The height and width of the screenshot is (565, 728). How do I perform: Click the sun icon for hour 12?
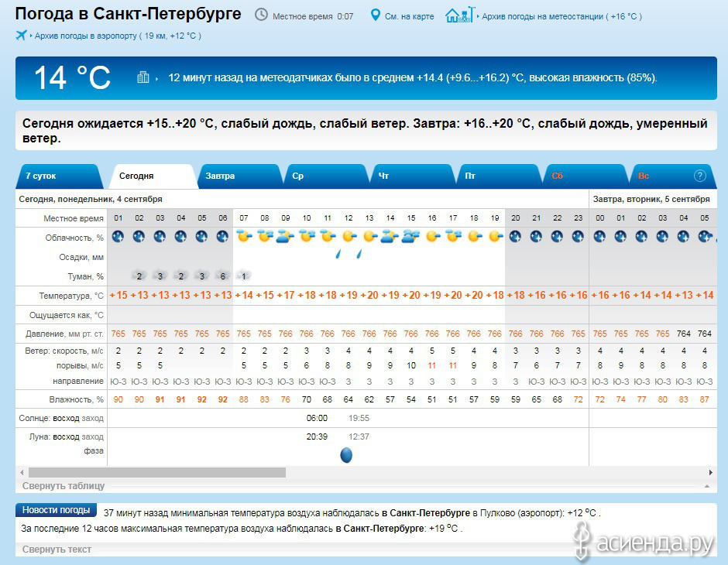[349, 237]
